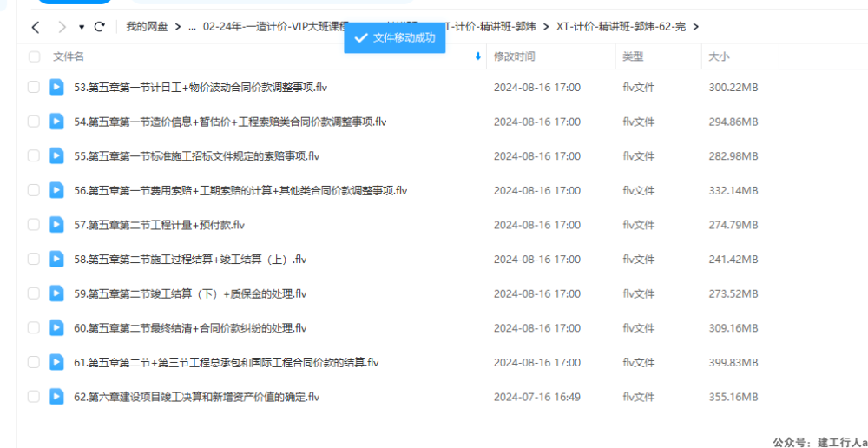The image size is (868, 448).
Task: Check the box for file 62
Action: point(34,397)
